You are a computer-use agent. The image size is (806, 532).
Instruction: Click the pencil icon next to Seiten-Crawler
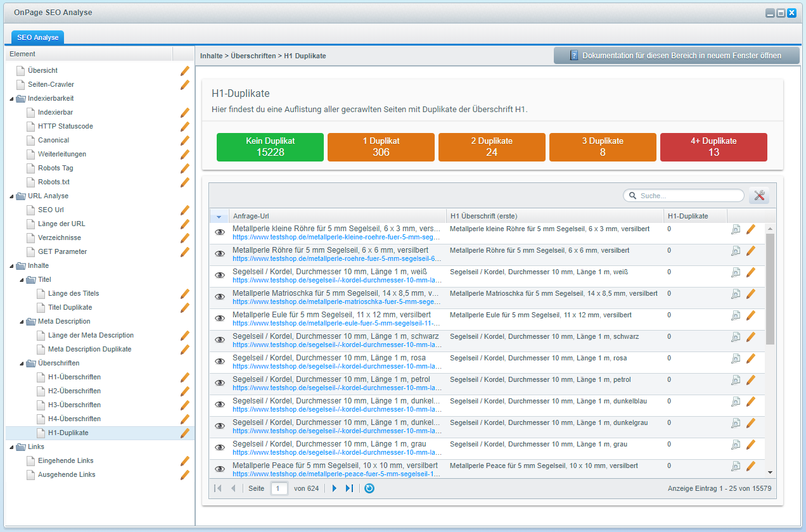[x=185, y=84]
